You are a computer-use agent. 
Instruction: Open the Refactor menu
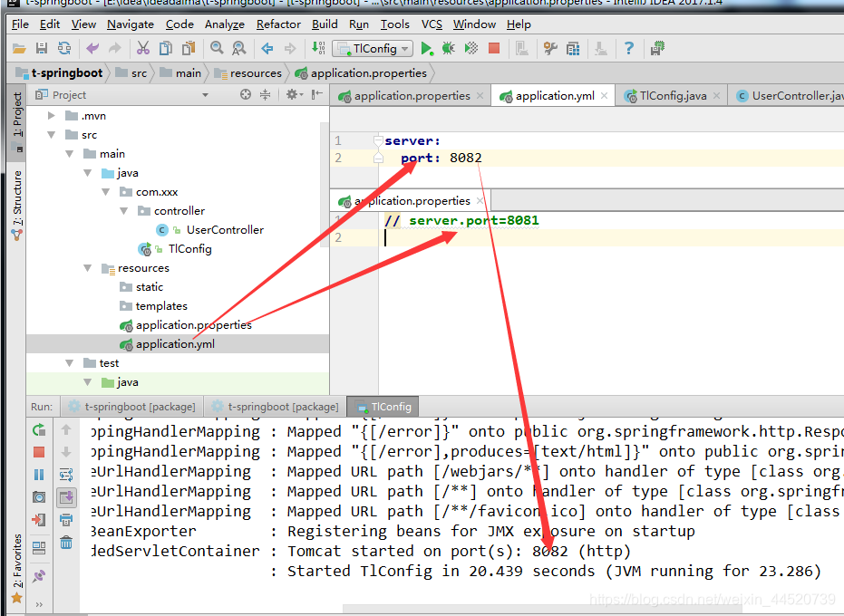[x=278, y=24]
